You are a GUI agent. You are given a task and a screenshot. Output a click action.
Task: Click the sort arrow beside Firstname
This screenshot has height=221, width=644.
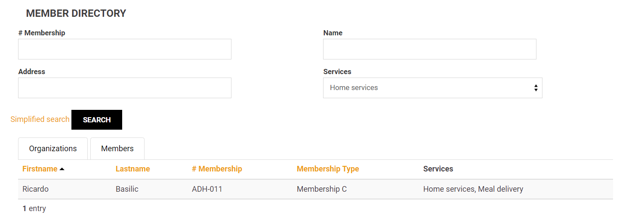(x=62, y=169)
